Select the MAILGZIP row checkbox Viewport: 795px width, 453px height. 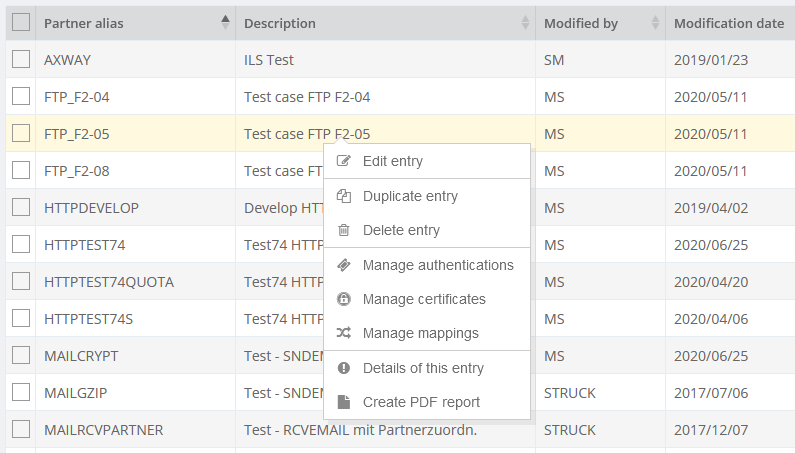[21, 393]
